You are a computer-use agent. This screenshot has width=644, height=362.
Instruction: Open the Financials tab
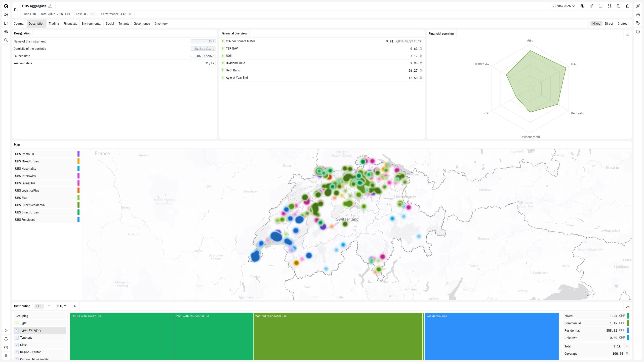point(70,24)
